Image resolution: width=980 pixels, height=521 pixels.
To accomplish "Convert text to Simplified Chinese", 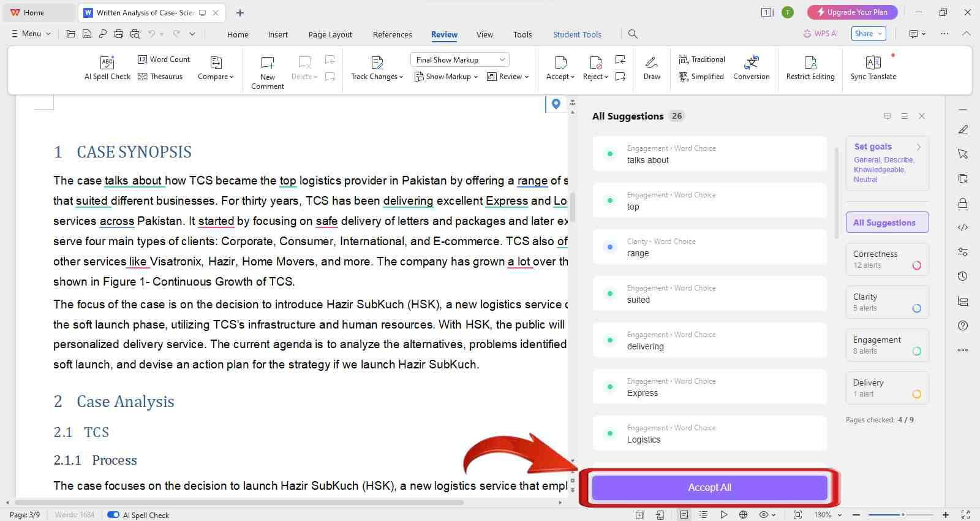I will [701, 77].
